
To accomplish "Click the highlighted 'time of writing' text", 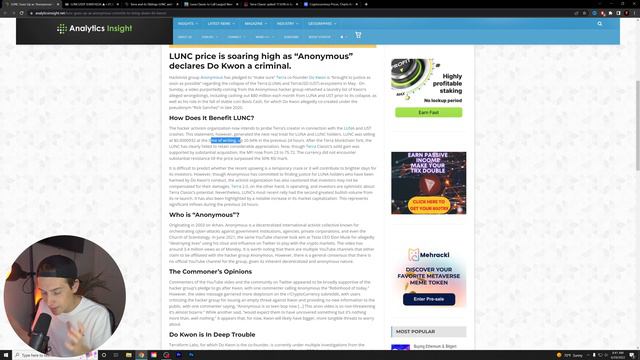I will click(225, 140).
